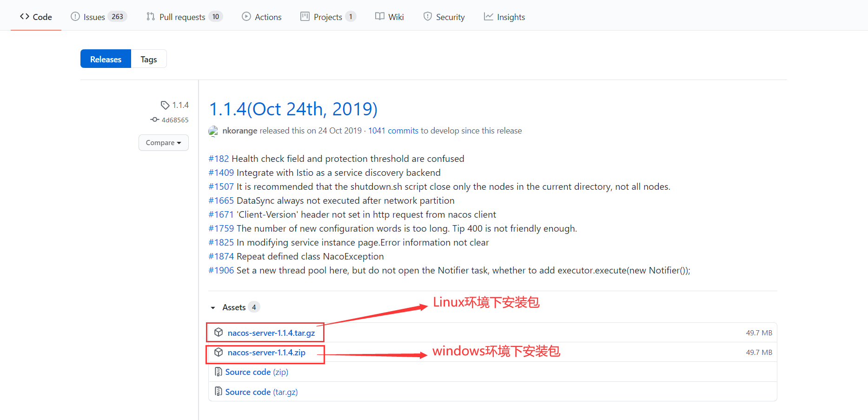Click the Pull requests count badge 10
The image size is (868, 420).
coord(216,17)
